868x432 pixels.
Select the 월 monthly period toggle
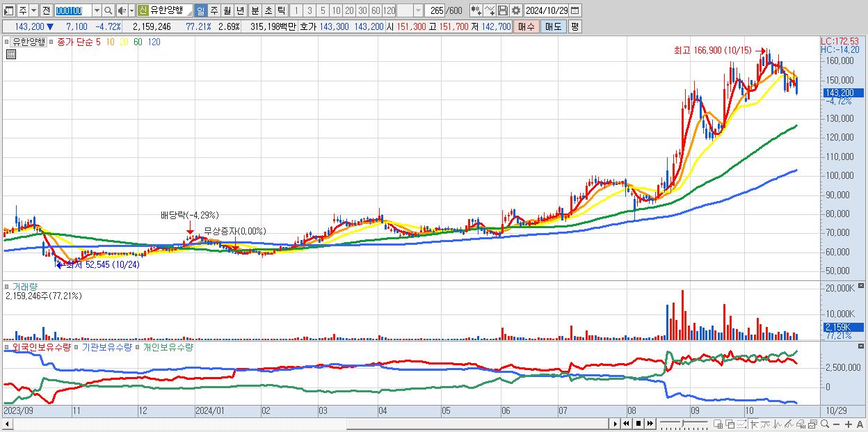227,11
